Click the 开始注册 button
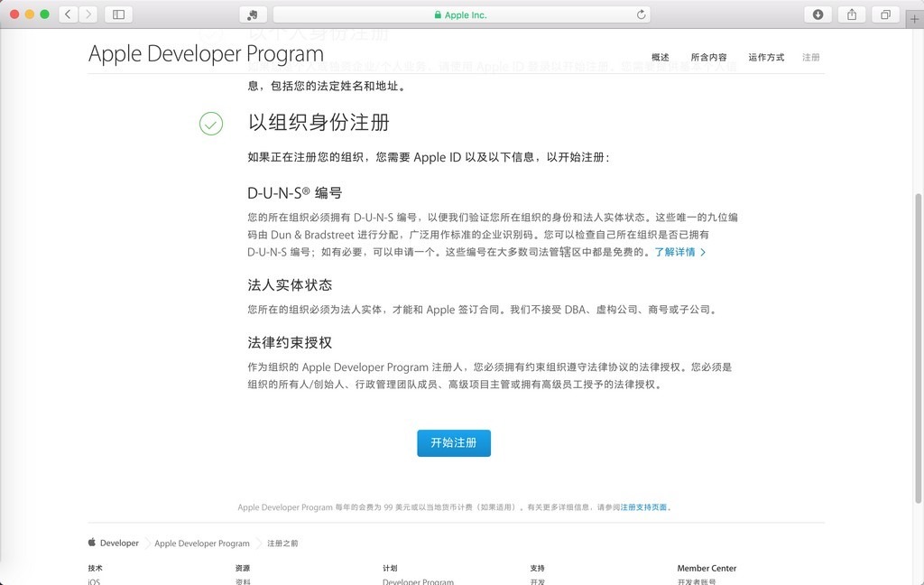Image resolution: width=924 pixels, height=585 pixels. tap(454, 443)
